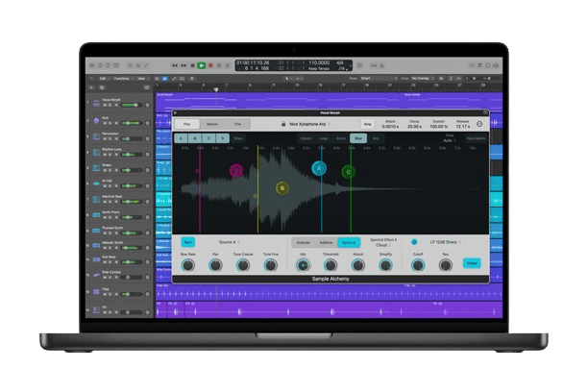
Task: Click the magenta source handle on the waveform
Action: 236,171
